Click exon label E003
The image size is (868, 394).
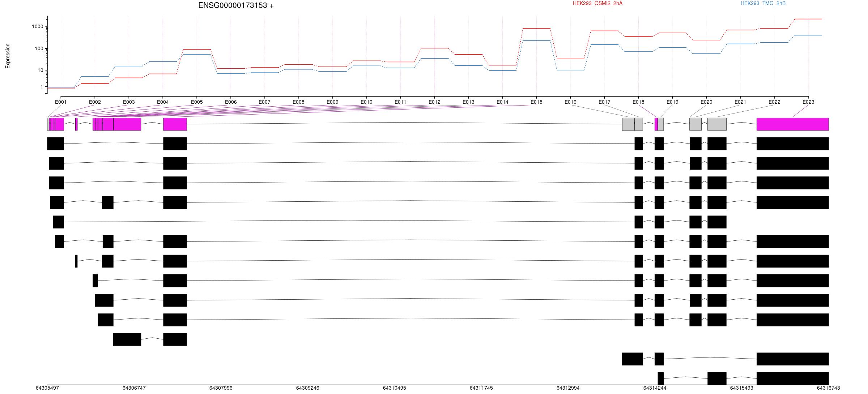point(129,102)
